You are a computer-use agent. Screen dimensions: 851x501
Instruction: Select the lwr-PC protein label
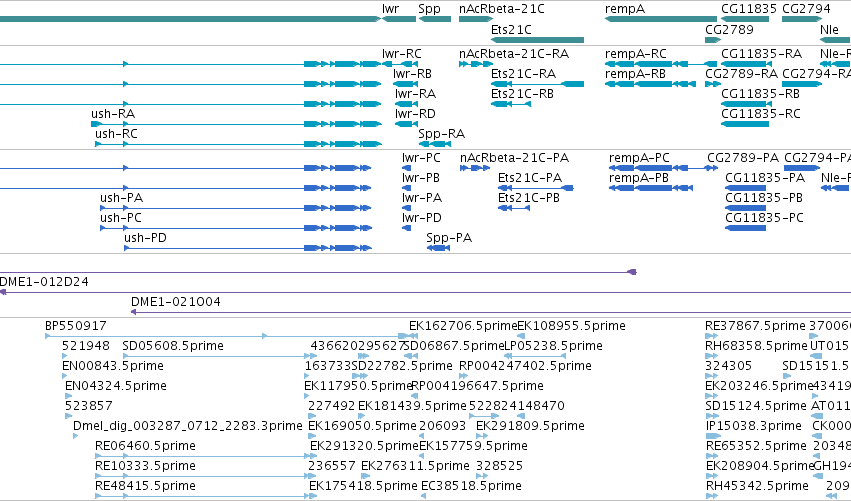[x=421, y=158]
